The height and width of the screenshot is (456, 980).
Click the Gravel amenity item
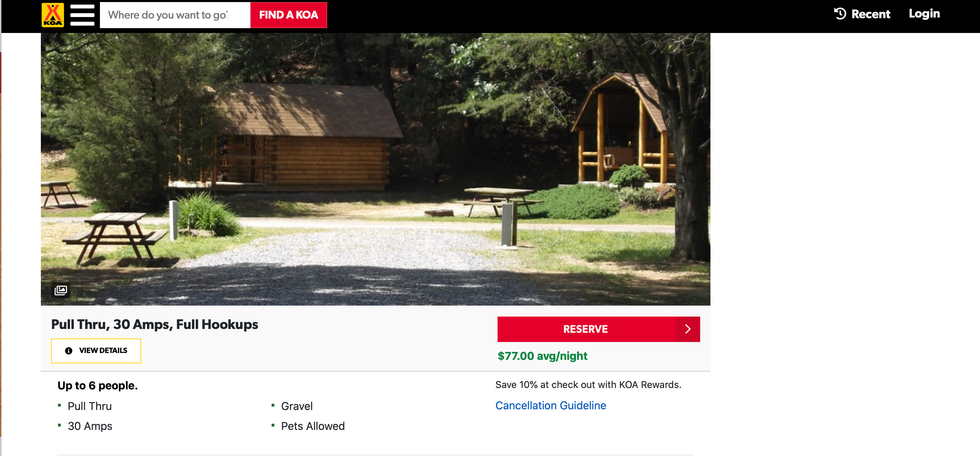pyautogui.click(x=296, y=406)
